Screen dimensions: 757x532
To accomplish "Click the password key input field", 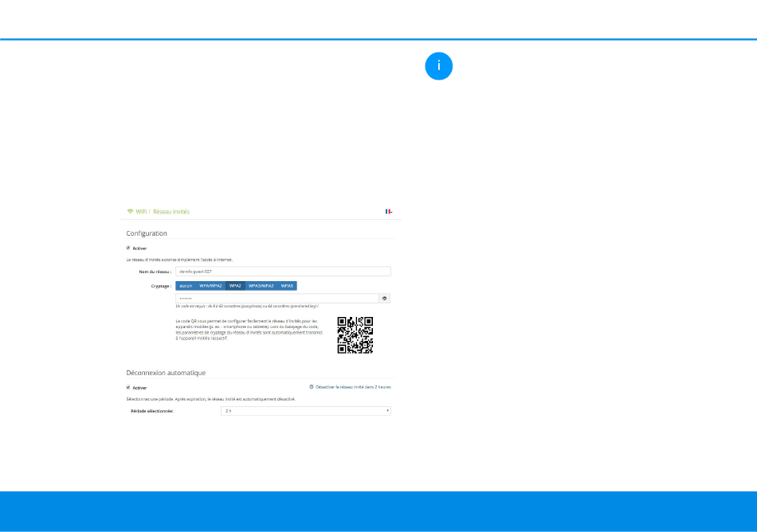I will click(277, 299).
